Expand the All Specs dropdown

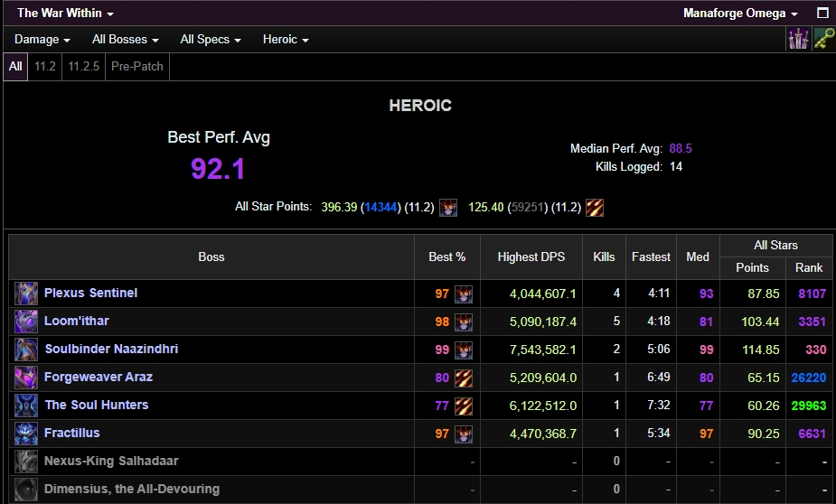[211, 40]
